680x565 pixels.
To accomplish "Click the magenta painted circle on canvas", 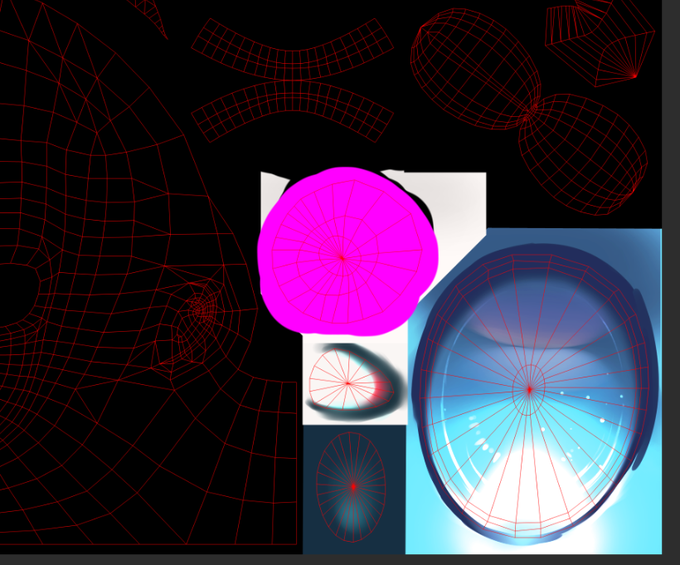I will coord(347,251).
